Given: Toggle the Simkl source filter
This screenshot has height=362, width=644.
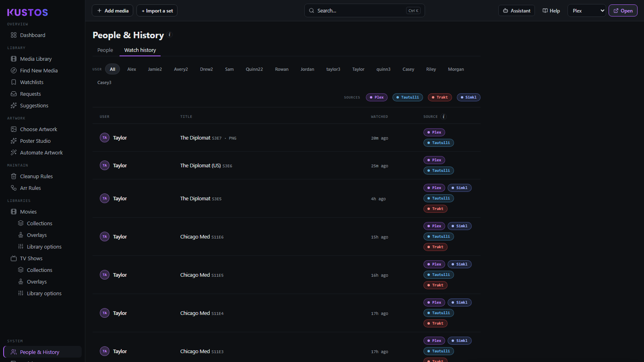Looking at the screenshot, I should [469, 97].
